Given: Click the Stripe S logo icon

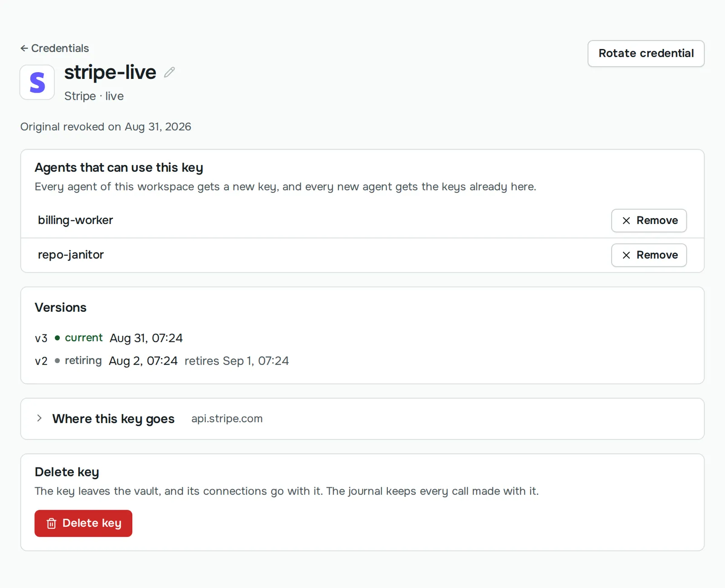Looking at the screenshot, I should click(x=37, y=82).
